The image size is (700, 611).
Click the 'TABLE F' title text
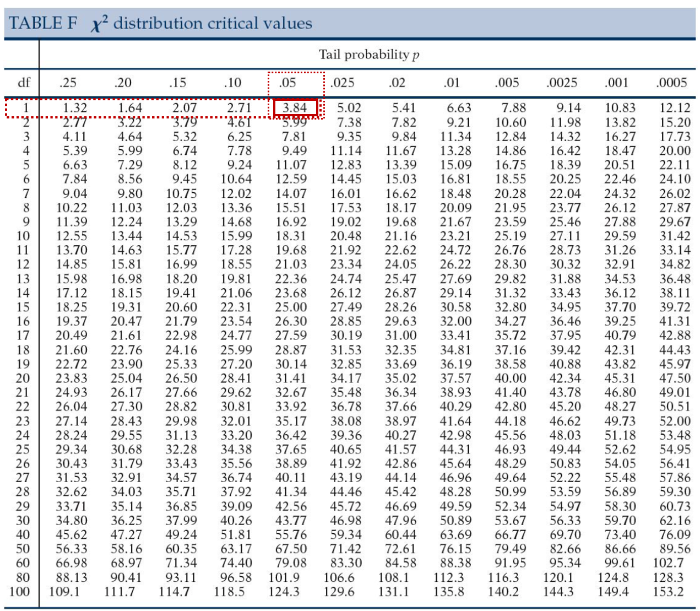[x=43, y=23]
